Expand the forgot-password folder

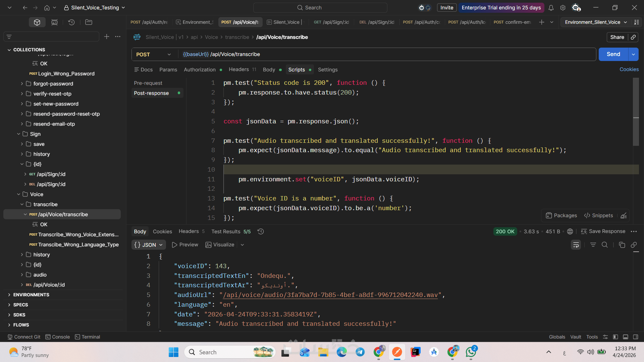coord(22,84)
